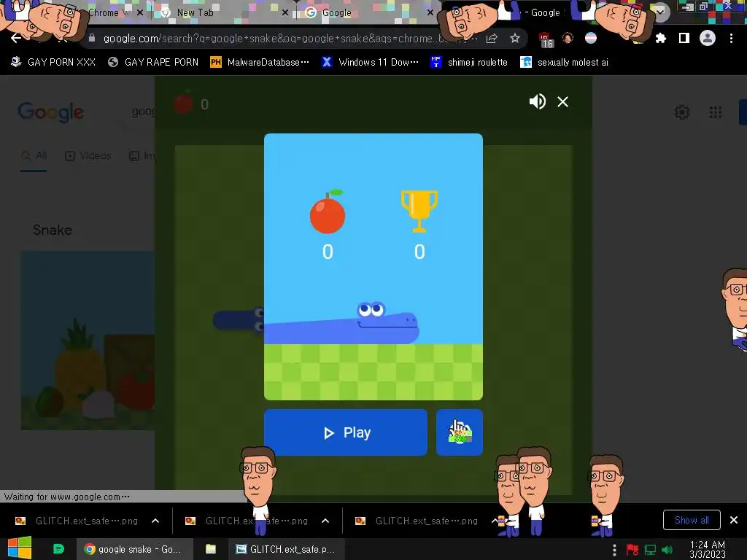Click the Snake fruit preview image
This screenshot has height=560, width=747.
(88, 341)
